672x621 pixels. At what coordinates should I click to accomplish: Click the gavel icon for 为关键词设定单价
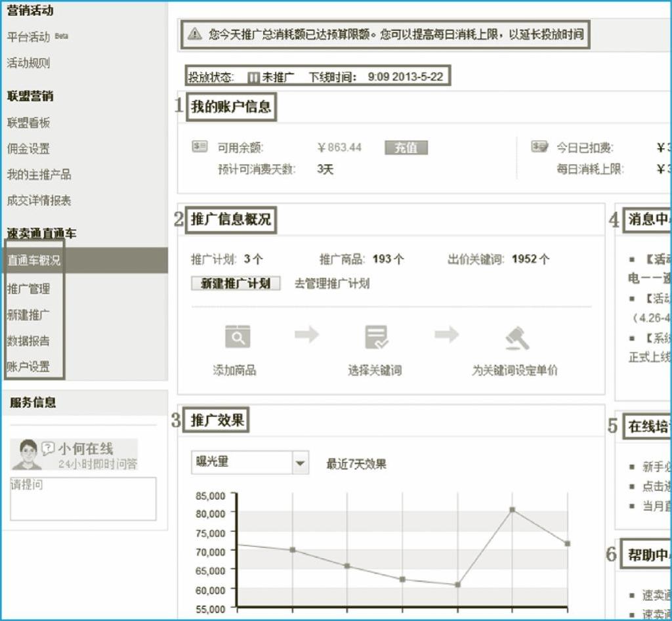click(x=517, y=337)
